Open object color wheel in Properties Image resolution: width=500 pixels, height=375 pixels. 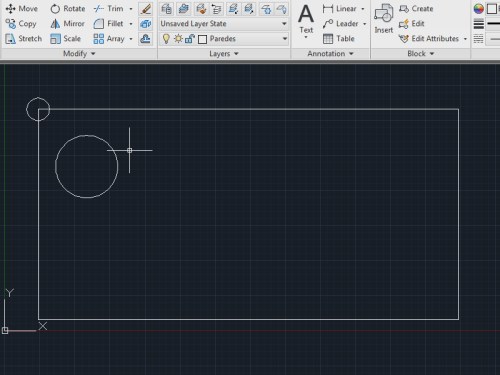pyautogui.click(x=479, y=9)
